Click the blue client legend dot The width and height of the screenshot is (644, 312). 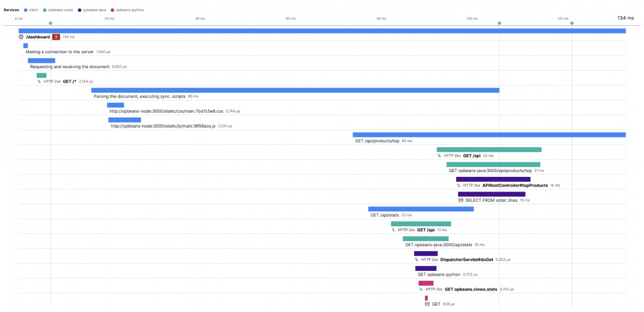click(25, 10)
